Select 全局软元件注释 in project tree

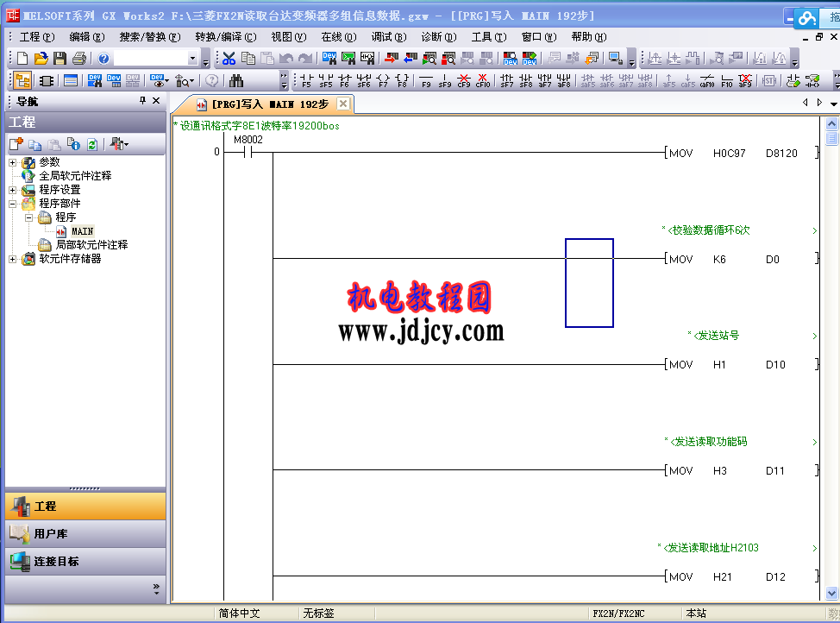(x=75, y=176)
